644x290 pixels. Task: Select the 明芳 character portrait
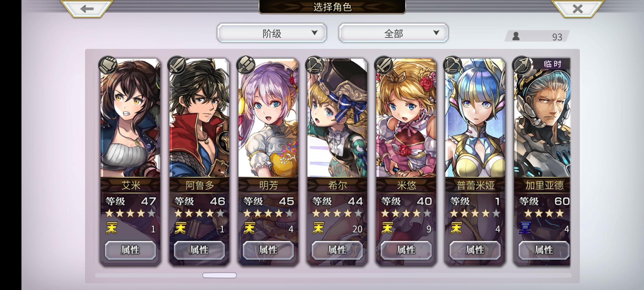point(268,118)
